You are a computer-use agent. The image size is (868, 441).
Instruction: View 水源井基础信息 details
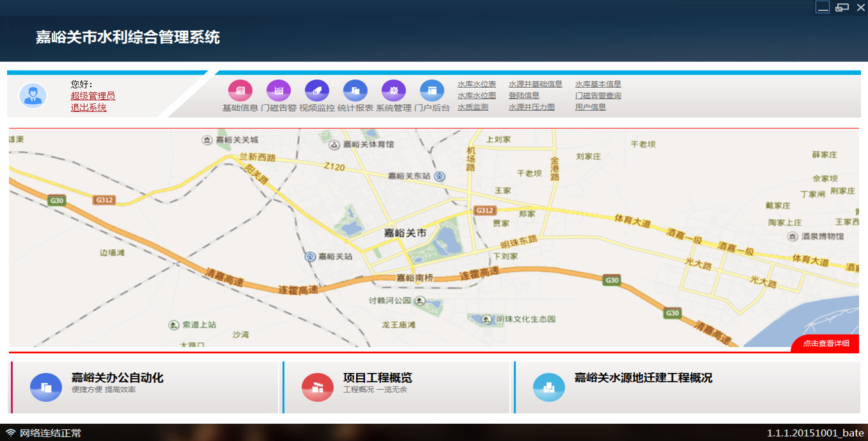(535, 83)
